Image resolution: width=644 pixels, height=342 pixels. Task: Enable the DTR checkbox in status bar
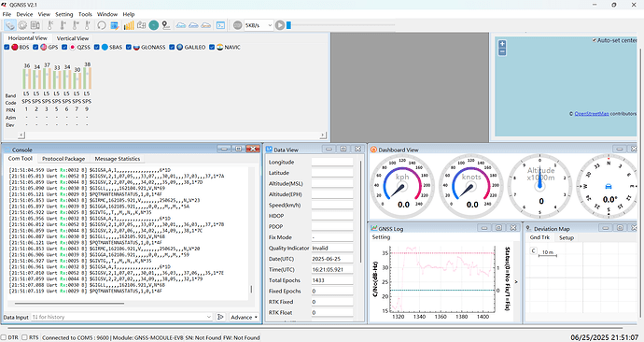click(4, 337)
